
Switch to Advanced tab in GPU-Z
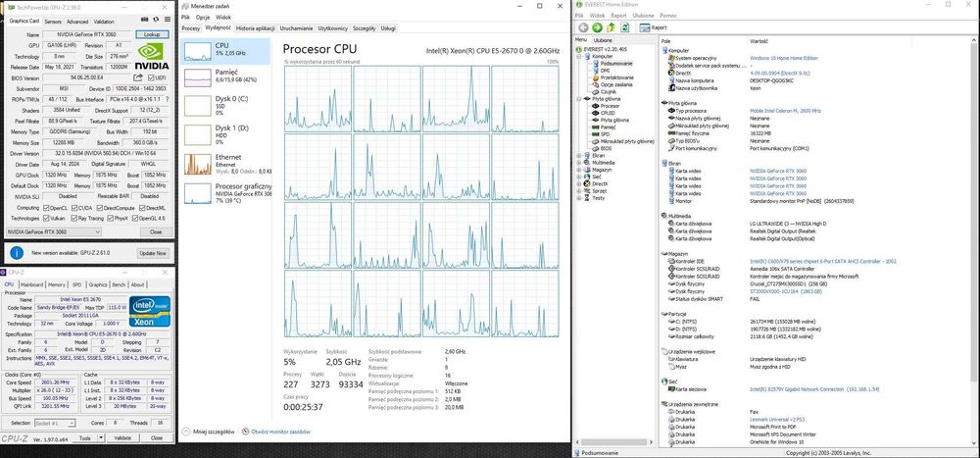(77, 22)
